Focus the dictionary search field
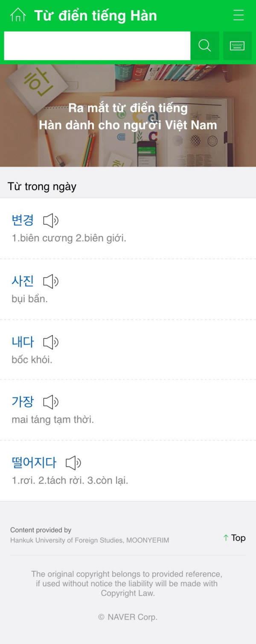The image size is (256, 644). [x=97, y=46]
